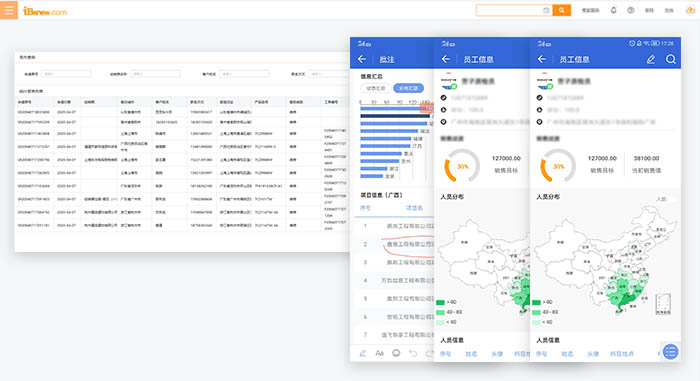Click the orange search button in top bar
The width and height of the screenshot is (700, 381).
(562, 10)
